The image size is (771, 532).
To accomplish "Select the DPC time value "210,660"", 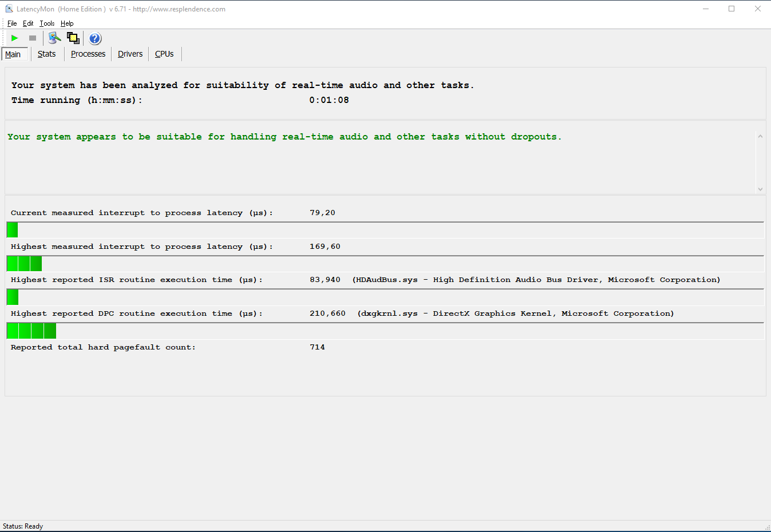I will click(328, 313).
